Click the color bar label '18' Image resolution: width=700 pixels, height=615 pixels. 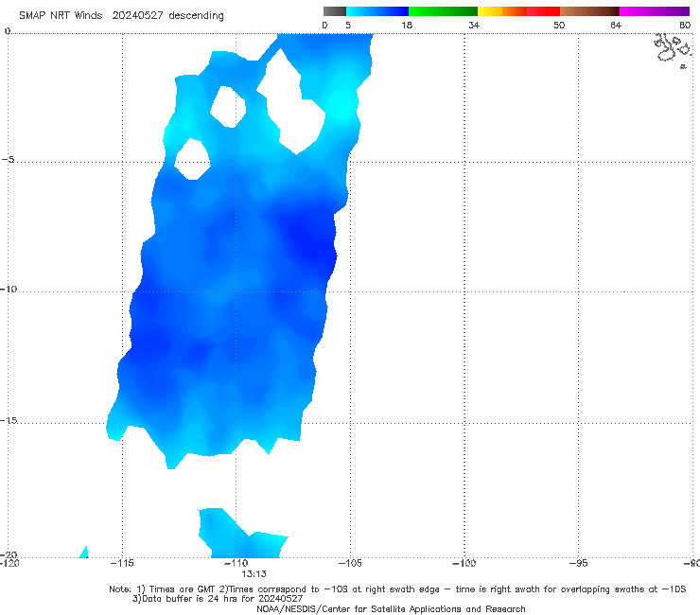pyautogui.click(x=407, y=25)
